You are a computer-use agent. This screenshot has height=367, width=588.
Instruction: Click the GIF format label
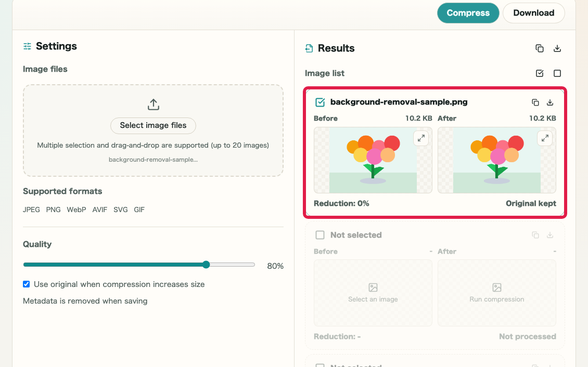tap(139, 209)
